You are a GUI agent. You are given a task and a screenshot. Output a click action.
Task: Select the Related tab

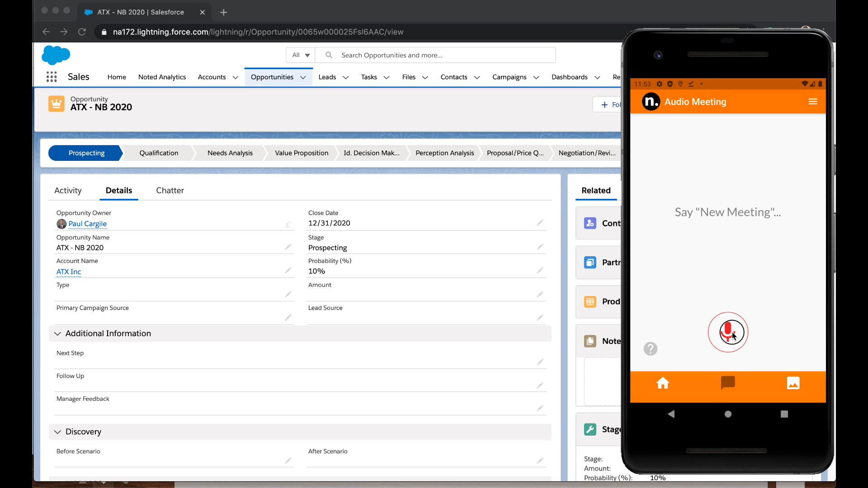pos(596,190)
